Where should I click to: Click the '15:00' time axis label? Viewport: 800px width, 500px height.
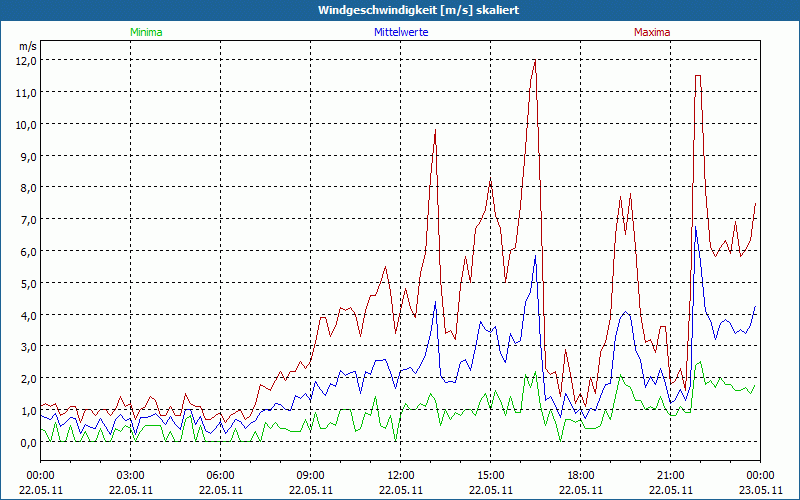pyautogui.click(x=491, y=476)
